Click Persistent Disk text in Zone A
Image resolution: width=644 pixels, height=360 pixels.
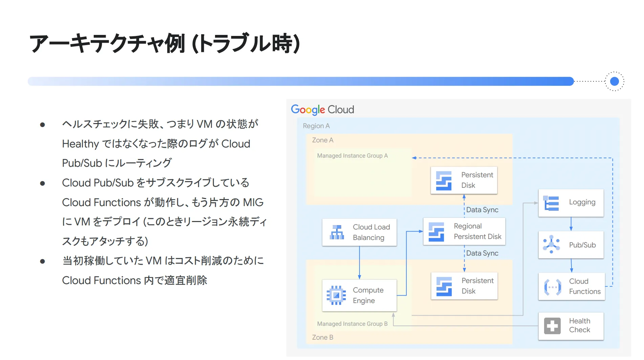[x=477, y=180]
